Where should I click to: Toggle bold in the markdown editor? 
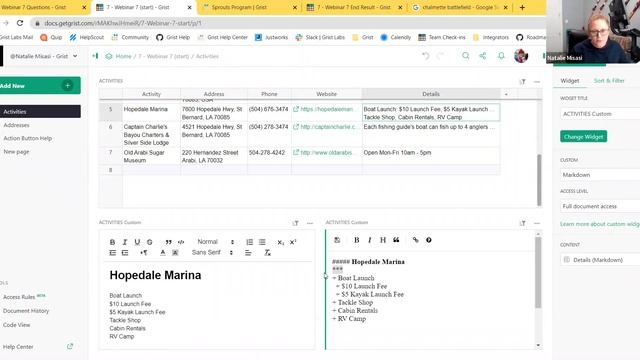(356, 240)
